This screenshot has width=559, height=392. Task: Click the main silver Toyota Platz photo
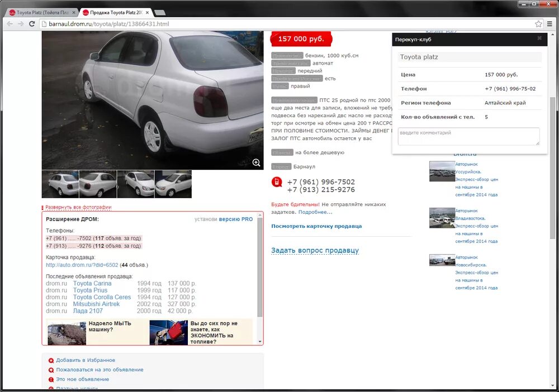tap(153, 100)
